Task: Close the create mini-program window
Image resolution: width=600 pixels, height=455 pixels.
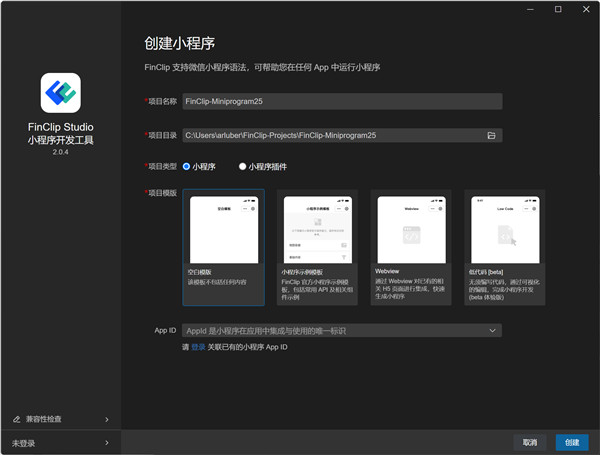Action: point(586,9)
